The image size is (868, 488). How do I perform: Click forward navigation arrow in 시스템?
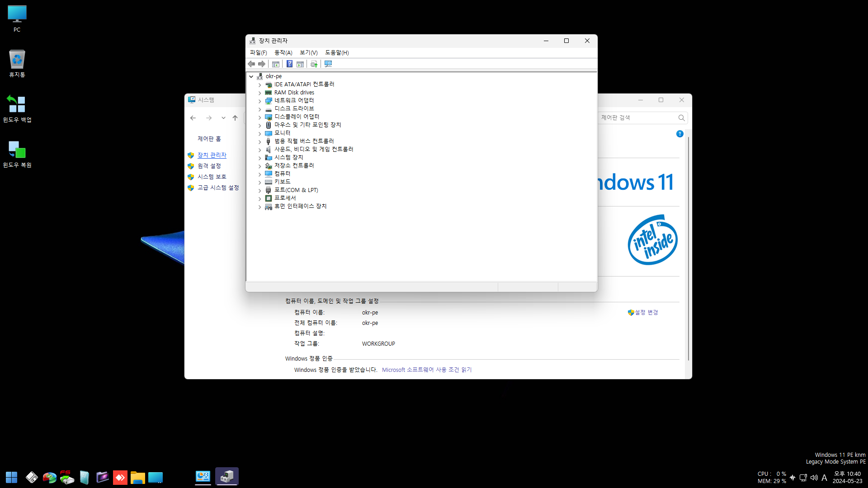[209, 117]
